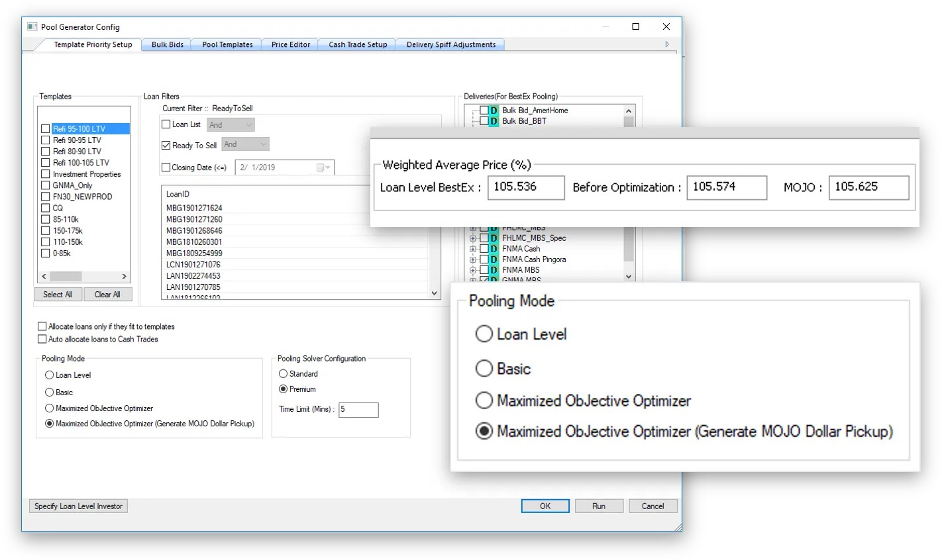Click the Pool Generator Config window icon

click(x=32, y=27)
